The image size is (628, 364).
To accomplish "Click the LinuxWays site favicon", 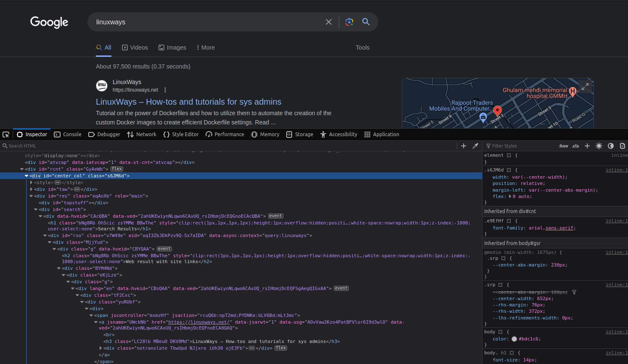I will point(102,86).
